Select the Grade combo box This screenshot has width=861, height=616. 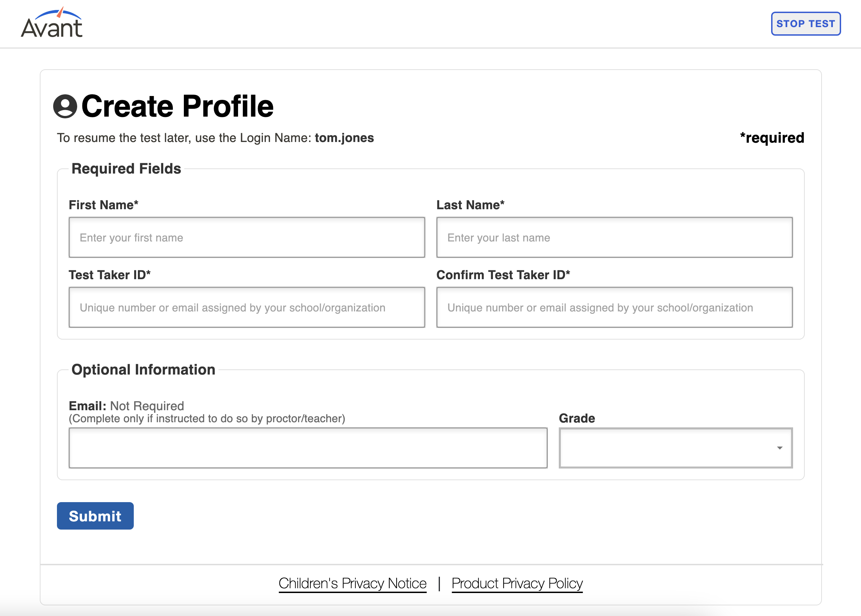pyautogui.click(x=675, y=448)
